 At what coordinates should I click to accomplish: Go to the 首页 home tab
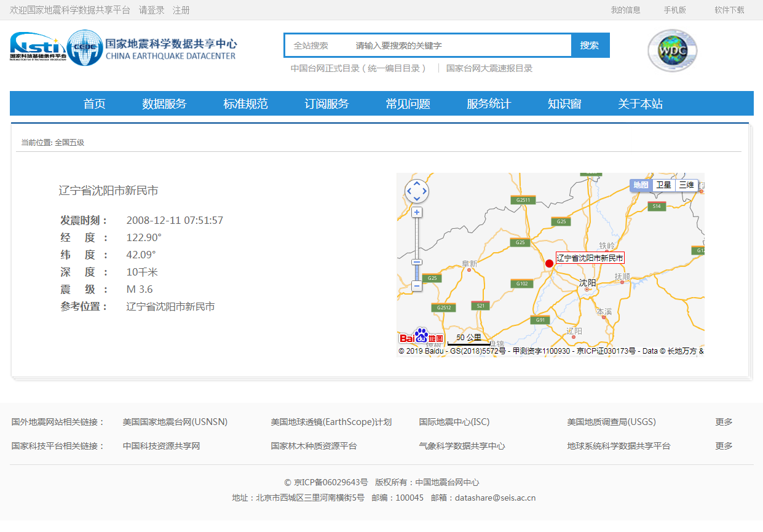pyautogui.click(x=94, y=104)
